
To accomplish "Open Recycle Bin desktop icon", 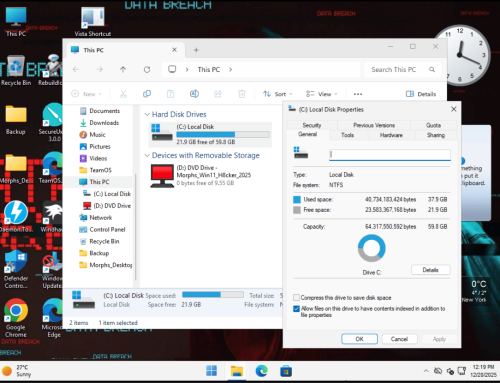I will coord(16,71).
